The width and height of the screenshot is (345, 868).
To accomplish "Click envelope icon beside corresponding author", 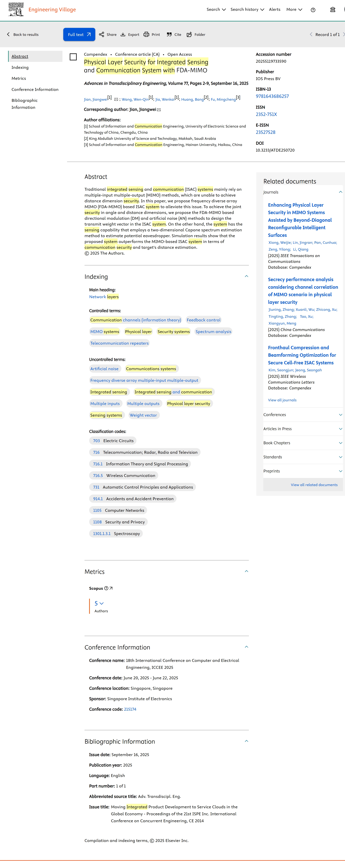I will click(x=159, y=110).
